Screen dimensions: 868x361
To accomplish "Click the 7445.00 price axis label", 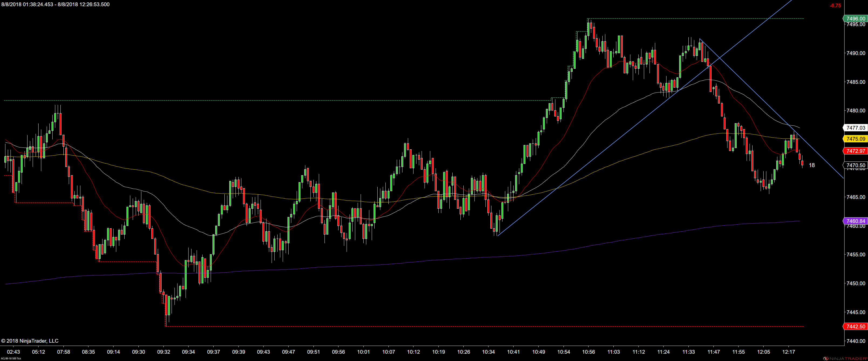I will (856, 312).
